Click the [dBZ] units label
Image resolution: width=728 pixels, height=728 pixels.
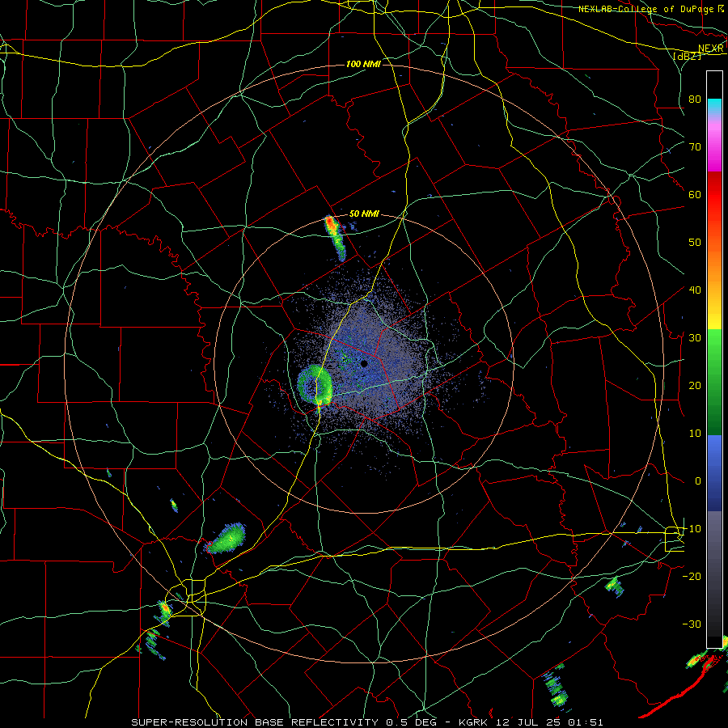(688, 56)
